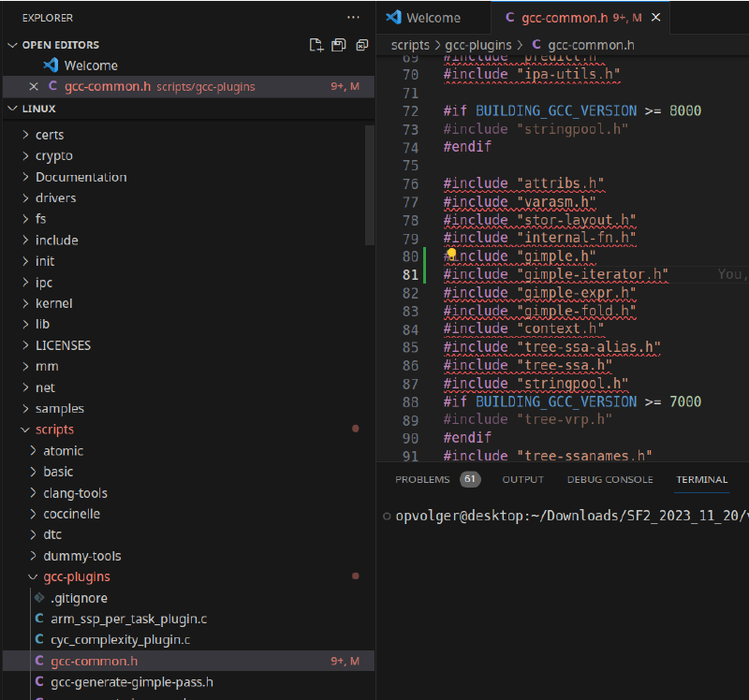The width and height of the screenshot is (749, 700).
Task: Collapse the scripts folder
Action: click(x=54, y=430)
